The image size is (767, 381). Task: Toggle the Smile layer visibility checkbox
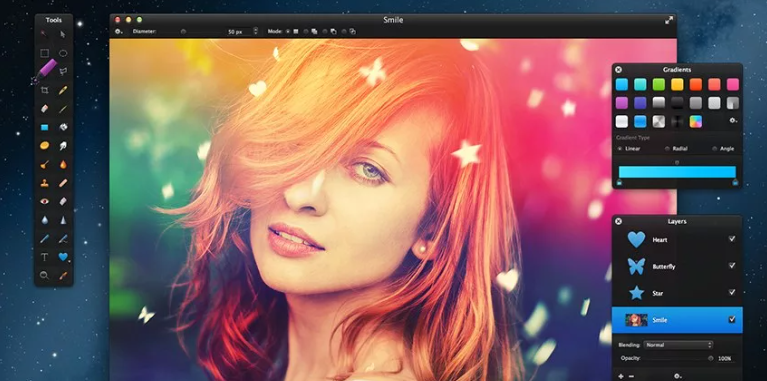point(732,319)
